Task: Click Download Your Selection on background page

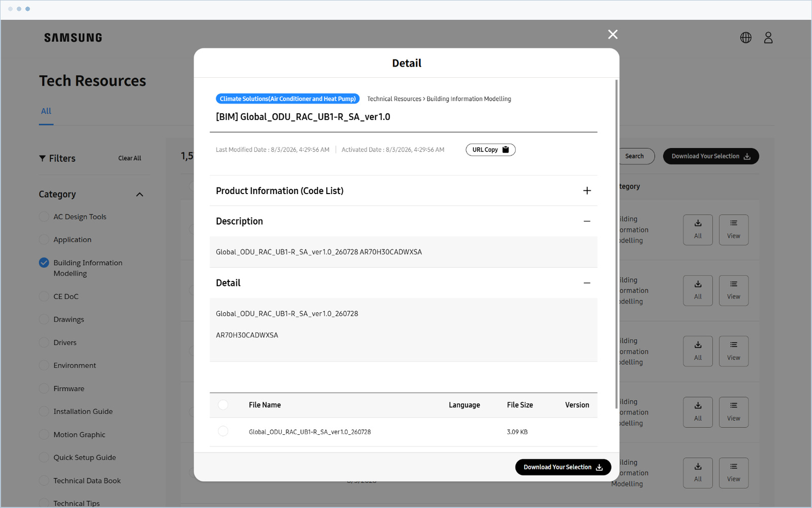Action: [x=710, y=156]
